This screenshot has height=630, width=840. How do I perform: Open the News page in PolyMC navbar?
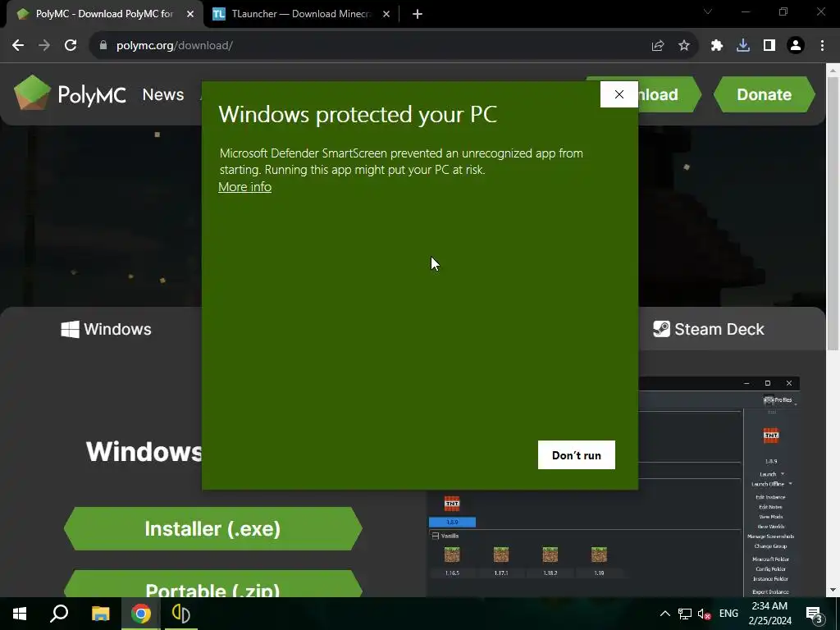tap(163, 94)
